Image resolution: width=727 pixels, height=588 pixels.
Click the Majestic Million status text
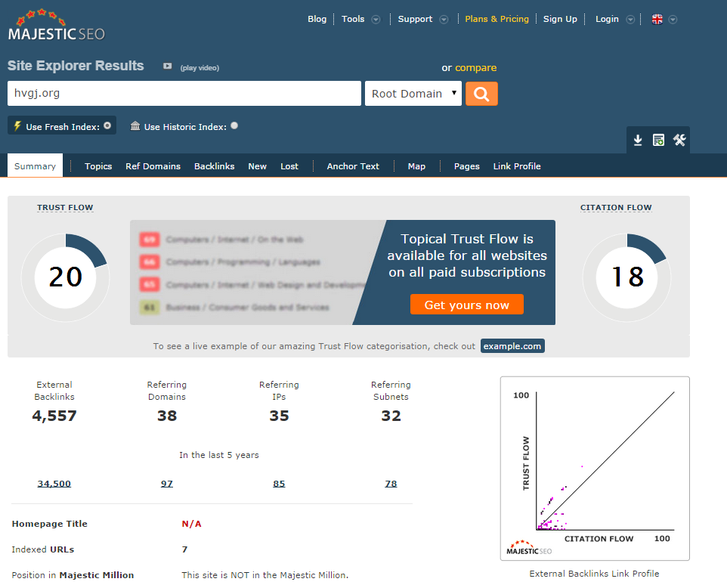tap(265, 575)
